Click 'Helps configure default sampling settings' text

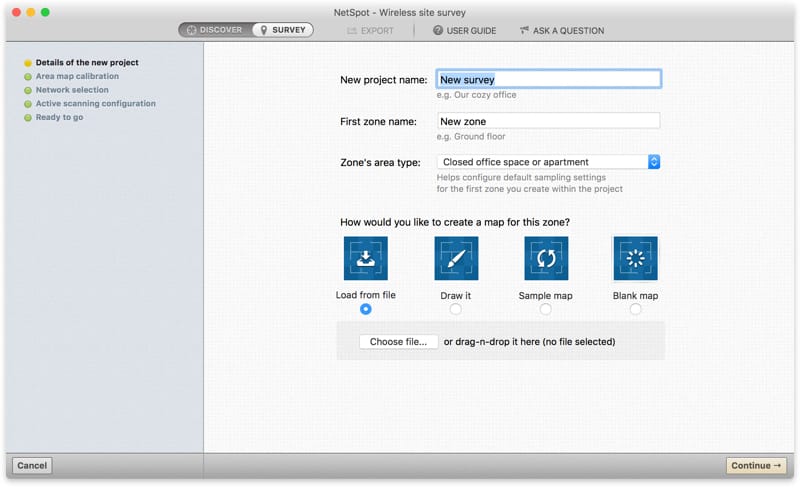tap(521, 178)
